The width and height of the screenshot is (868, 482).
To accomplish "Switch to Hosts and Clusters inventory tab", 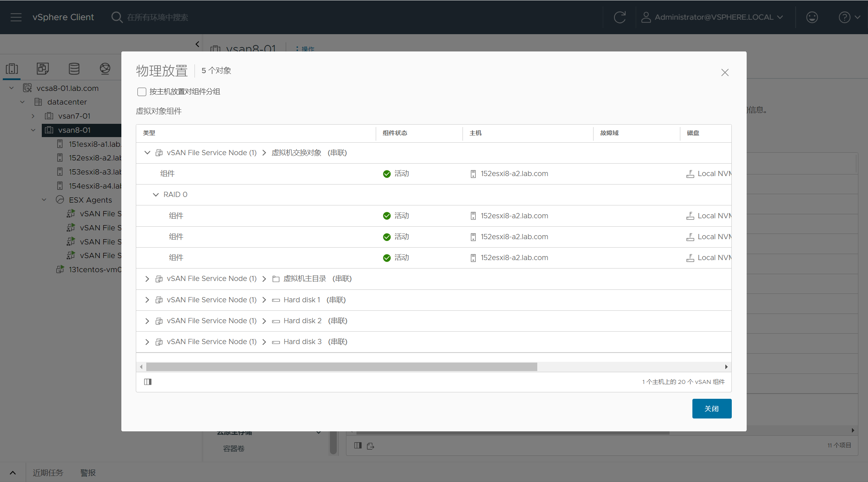I will coord(12,69).
